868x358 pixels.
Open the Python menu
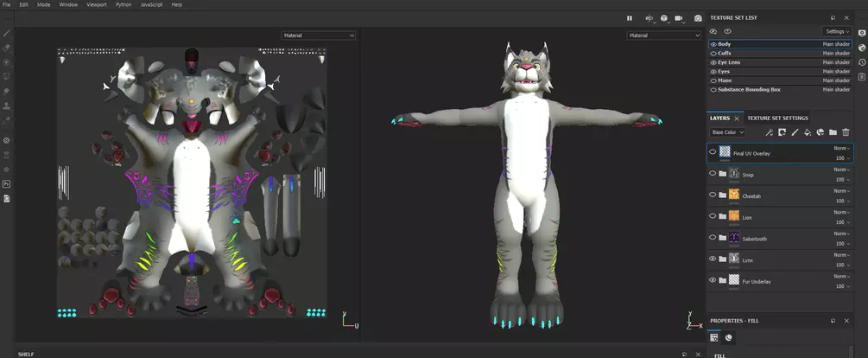(124, 4)
